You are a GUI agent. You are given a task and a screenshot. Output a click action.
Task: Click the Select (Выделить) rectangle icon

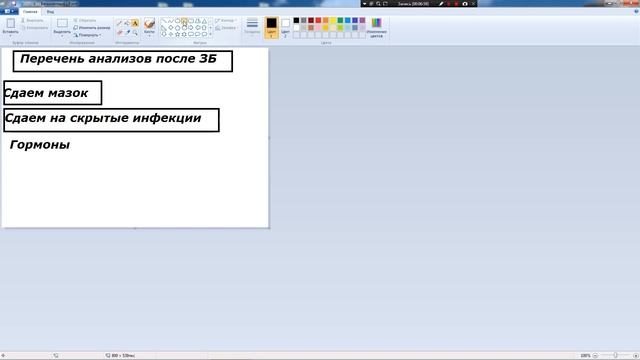(x=62, y=23)
